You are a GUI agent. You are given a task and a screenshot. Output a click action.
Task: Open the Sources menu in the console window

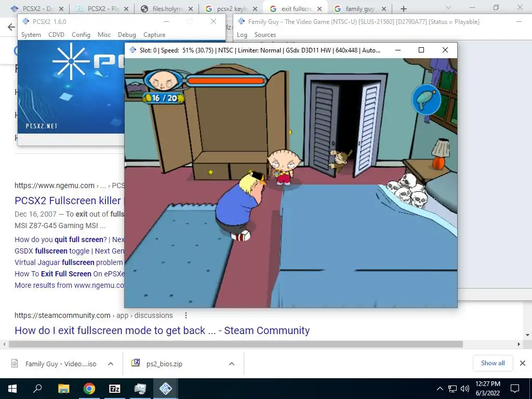click(x=265, y=35)
